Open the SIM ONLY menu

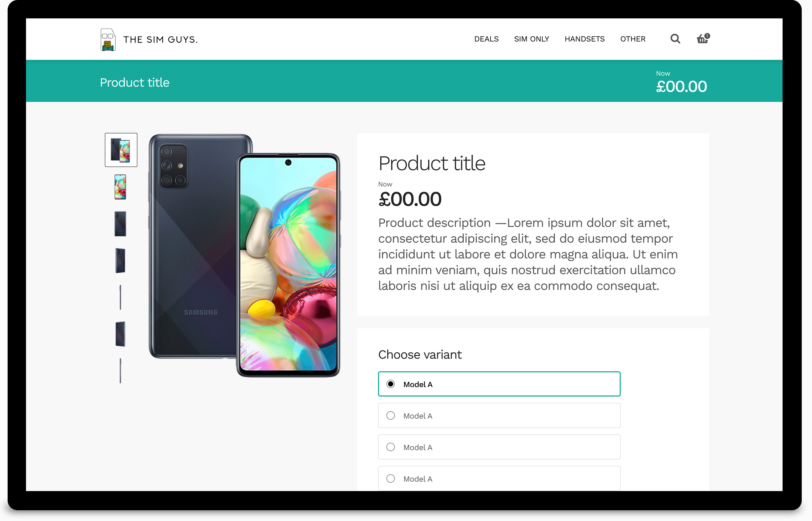(x=531, y=39)
